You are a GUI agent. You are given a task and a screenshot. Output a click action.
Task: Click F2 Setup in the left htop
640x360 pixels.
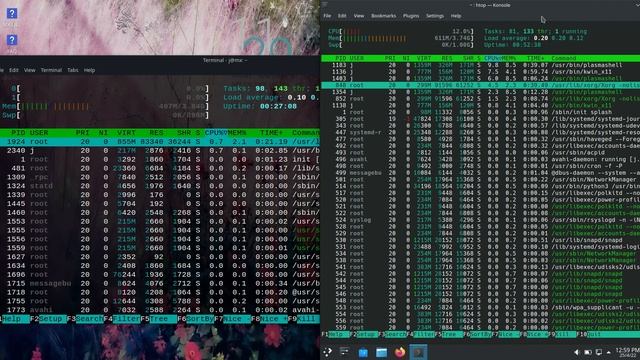tap(49, 319)
